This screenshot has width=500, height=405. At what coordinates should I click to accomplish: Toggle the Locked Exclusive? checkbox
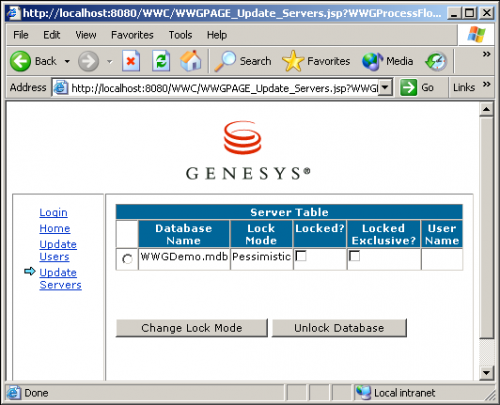354,256
